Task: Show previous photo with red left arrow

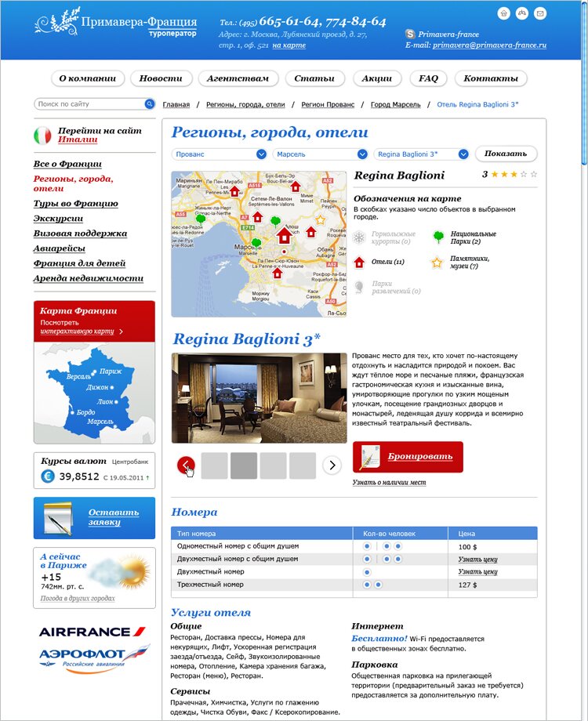Action: pos(186,466)
